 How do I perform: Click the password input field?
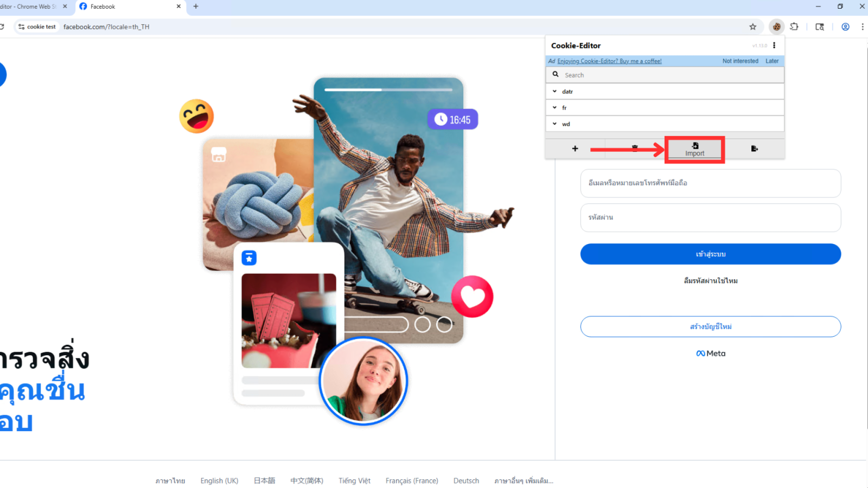tap(710, 217)
